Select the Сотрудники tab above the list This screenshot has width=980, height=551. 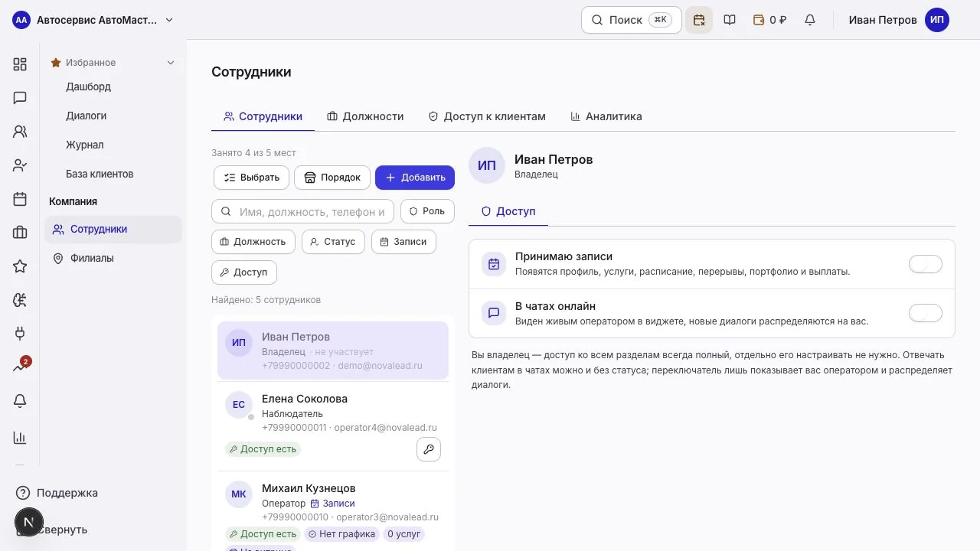pos(263,116)
